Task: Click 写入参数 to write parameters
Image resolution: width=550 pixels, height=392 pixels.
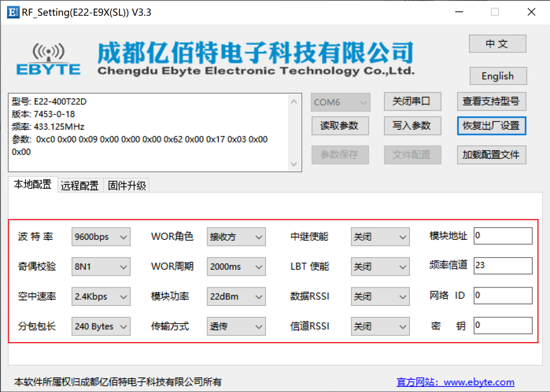Action: (412, 126)
